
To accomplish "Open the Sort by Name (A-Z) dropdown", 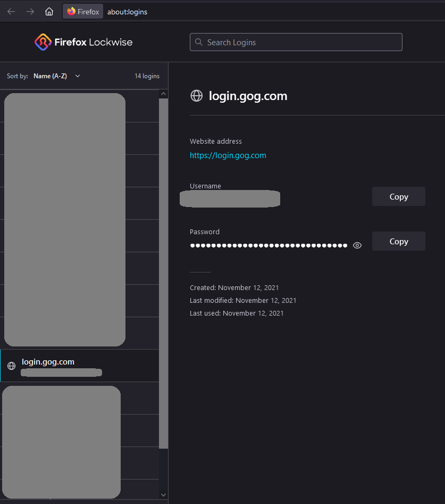I will coord(57,76).
